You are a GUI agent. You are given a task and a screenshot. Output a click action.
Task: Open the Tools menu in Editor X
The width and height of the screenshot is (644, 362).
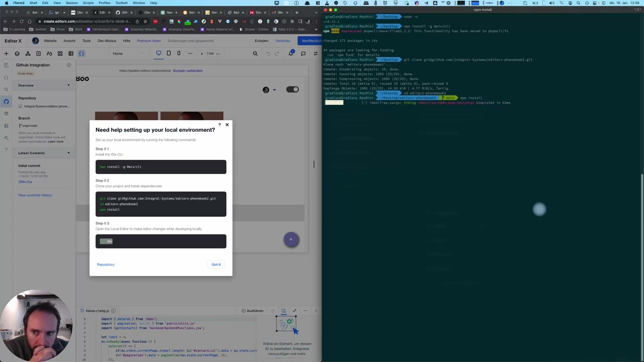click(x=87, y=41)
